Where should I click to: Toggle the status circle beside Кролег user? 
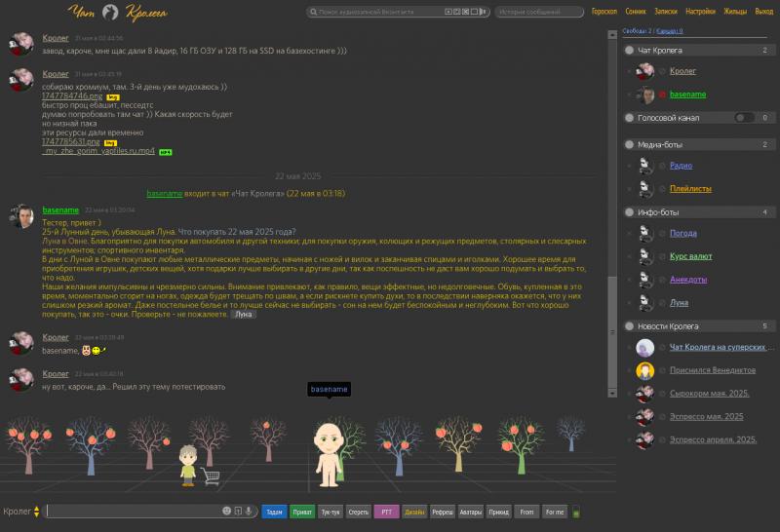(663, 71)
